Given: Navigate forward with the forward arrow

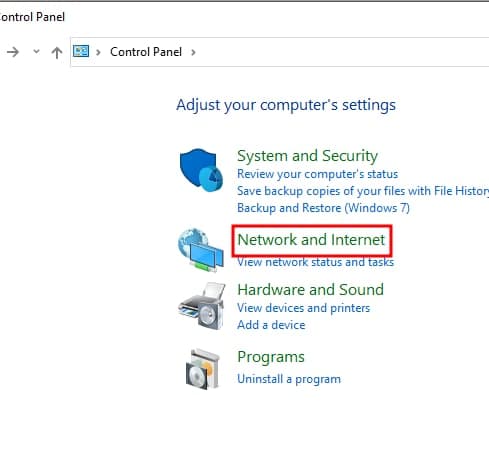Looking at the screenshot, I should tap(13, 52).
